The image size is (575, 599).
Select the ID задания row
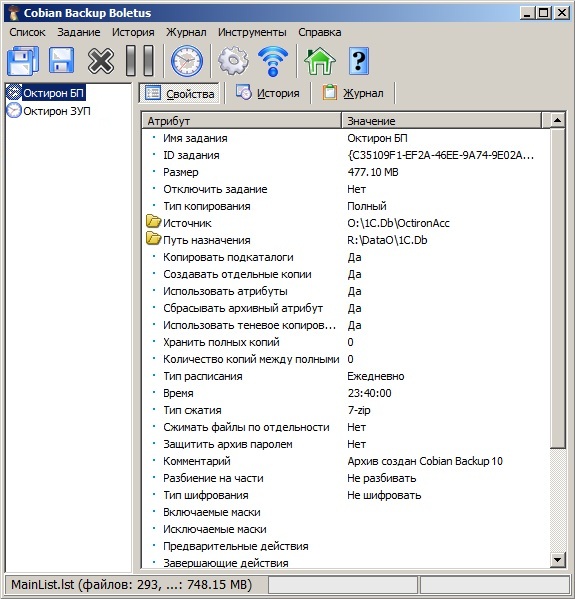(346, 155)
